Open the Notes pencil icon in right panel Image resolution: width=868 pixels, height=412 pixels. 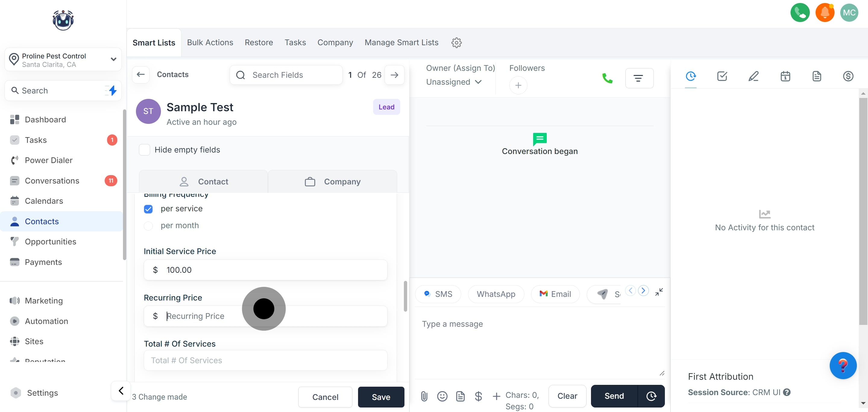tap(753, 76)
